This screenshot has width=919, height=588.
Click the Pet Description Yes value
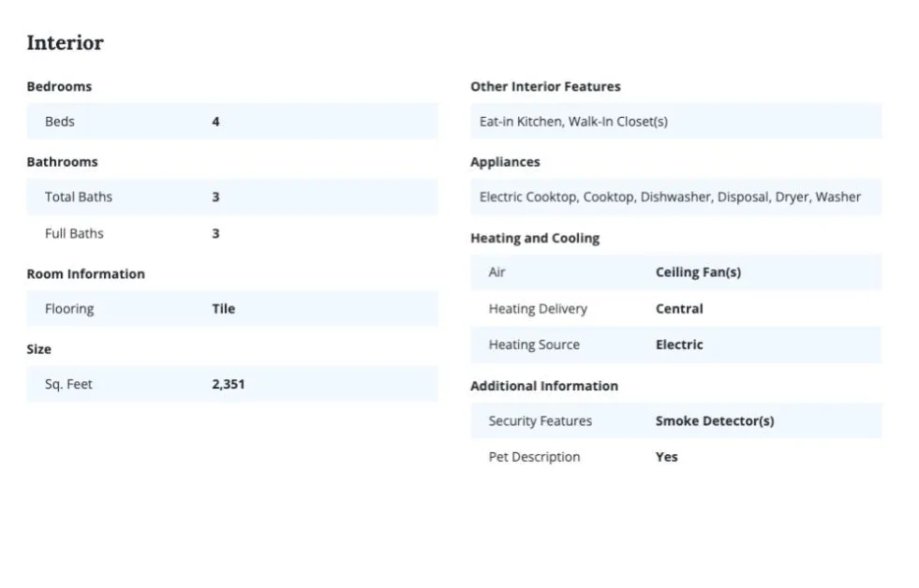click(666, 458)
